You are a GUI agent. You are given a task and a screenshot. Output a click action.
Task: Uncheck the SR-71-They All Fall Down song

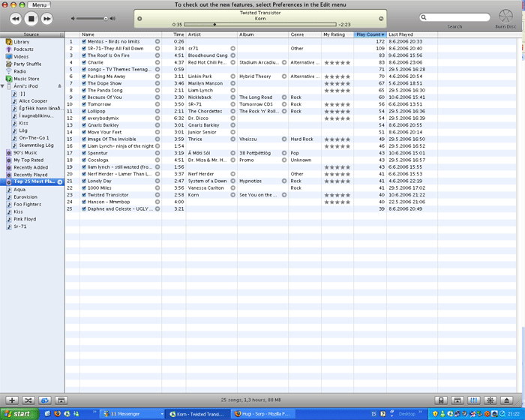click(84, 49)
